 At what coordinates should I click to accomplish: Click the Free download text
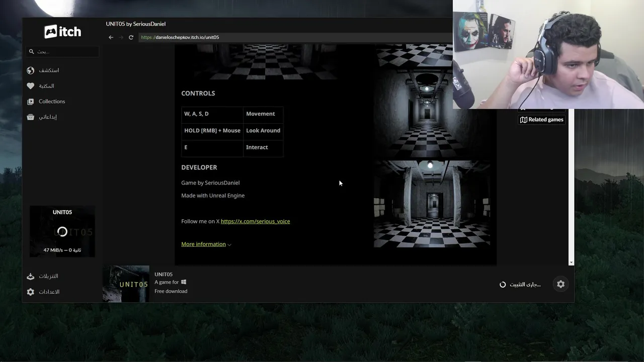[171, 291]
